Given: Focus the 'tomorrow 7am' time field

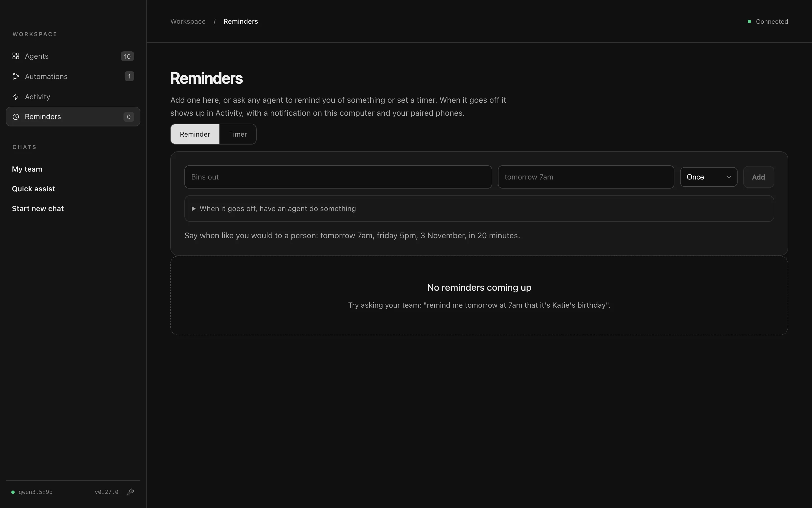Looking at the screenshot, I should pyautogui.click(x=586, y=177).
